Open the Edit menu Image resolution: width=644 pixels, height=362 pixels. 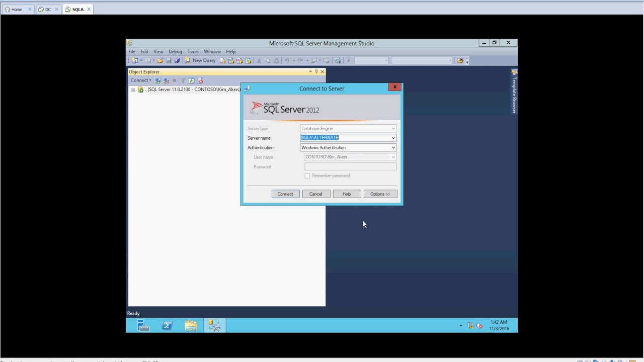pyautogui.click(x=144, y=51)
